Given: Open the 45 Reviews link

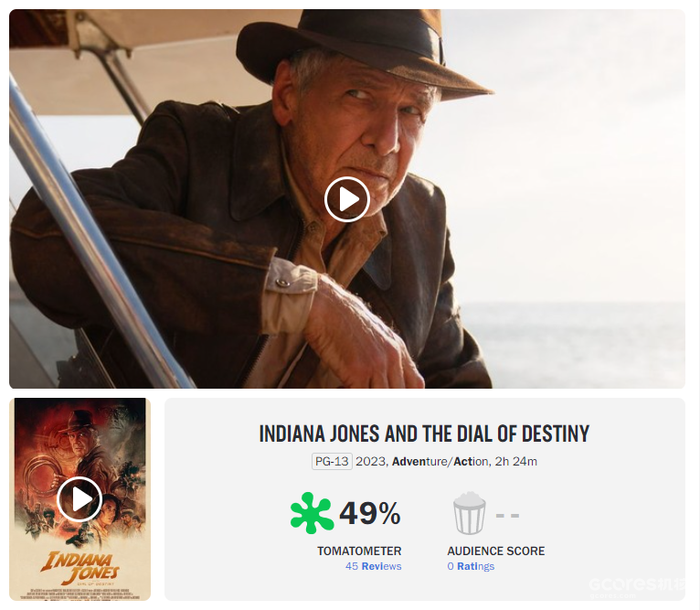Looking at the screenshot, I should (373, 566).
